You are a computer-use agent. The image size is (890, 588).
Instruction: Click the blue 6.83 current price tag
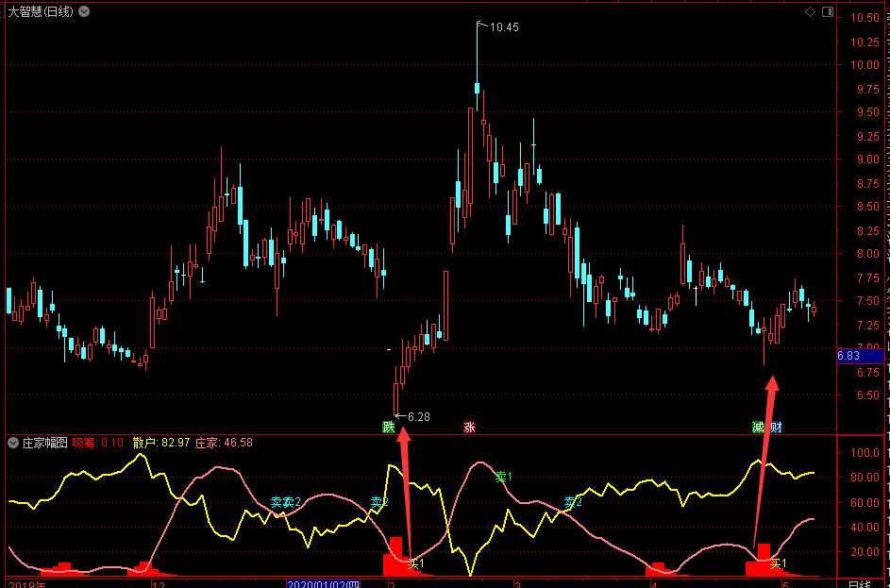click(x=861, y=356)
